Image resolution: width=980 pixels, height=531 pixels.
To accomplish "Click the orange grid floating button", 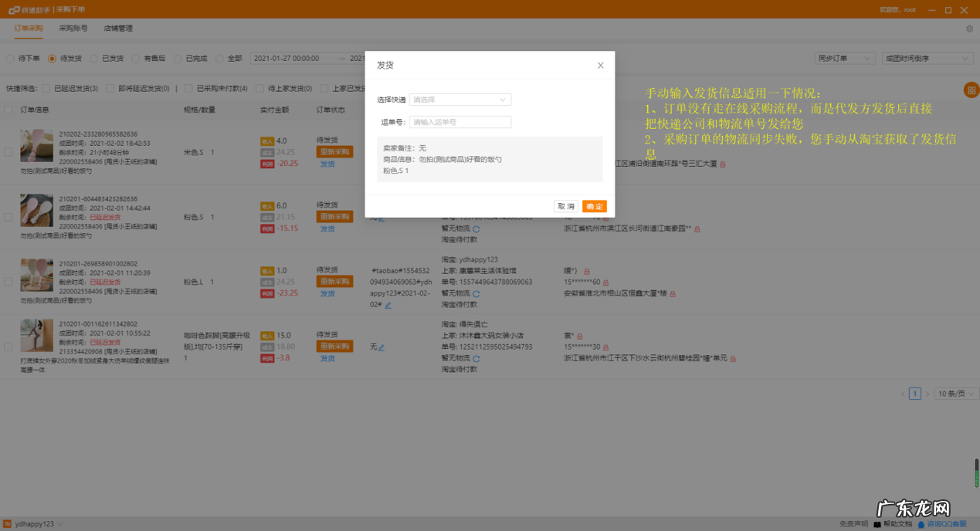I will (x=972, y=90).
